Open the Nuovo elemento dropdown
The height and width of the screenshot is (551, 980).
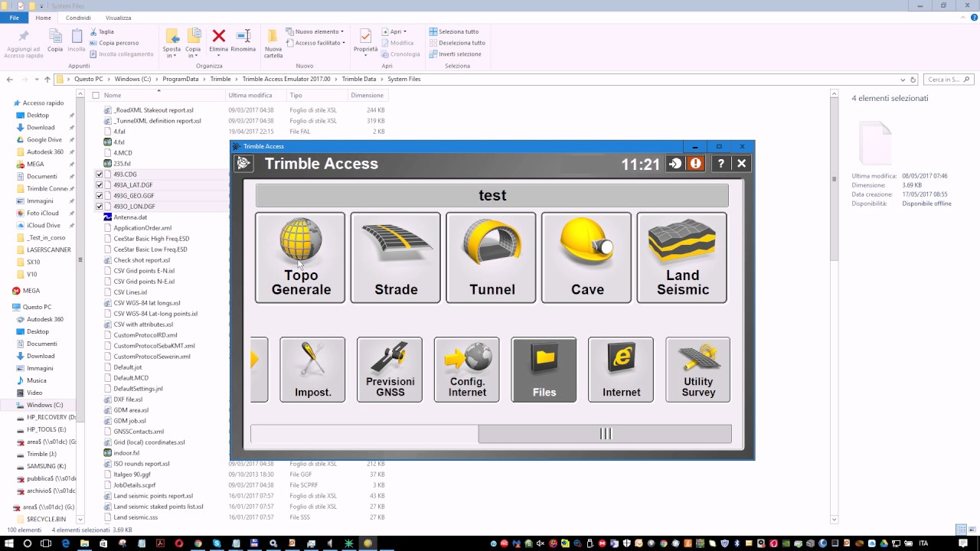pos(315,32)
